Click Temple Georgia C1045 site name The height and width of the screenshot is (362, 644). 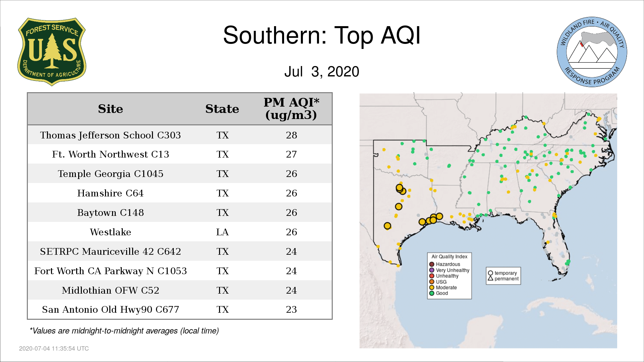click(110, 174)
